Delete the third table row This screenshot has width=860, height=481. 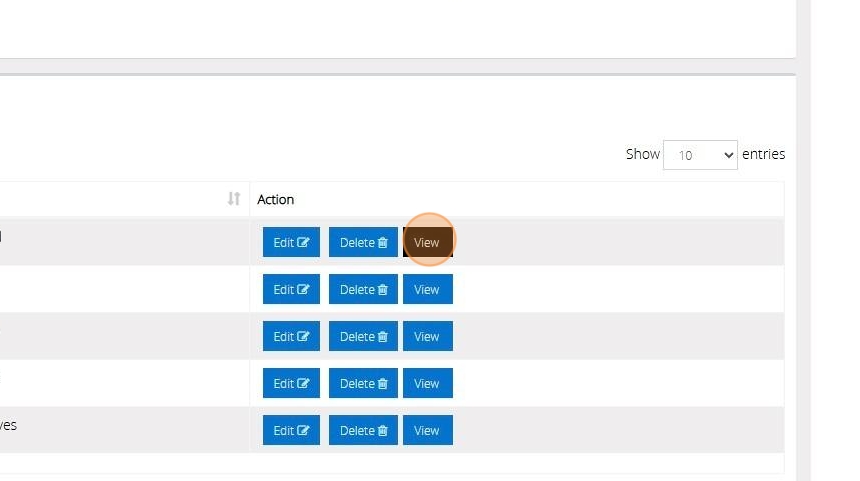click(363, 336)
